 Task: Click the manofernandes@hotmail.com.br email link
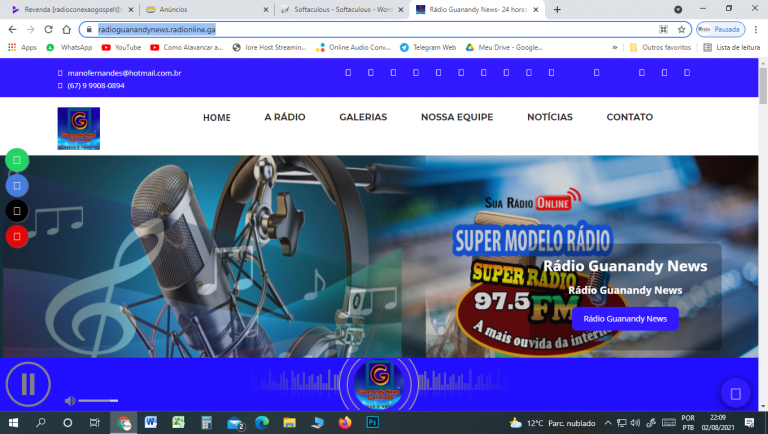pos(124,73)
